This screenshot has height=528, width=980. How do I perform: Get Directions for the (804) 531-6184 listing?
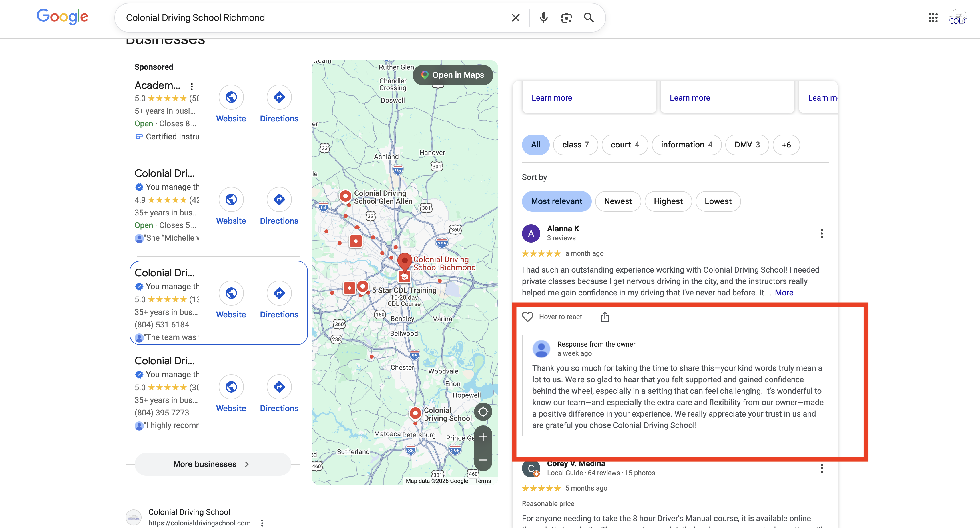[279, 300]
